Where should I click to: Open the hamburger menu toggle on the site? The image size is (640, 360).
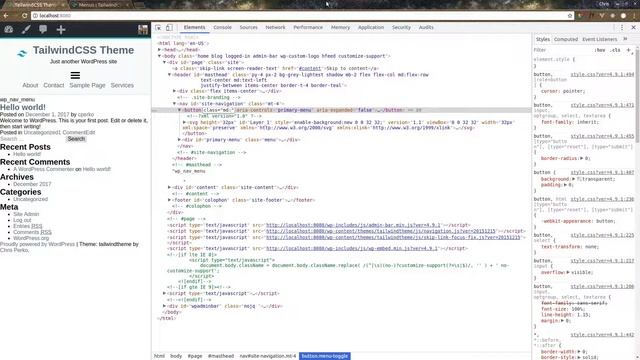click(x=75, y=76)
